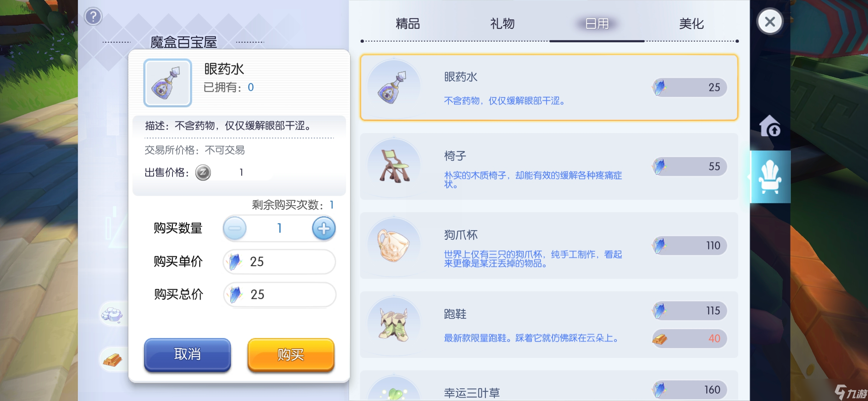Click the orange 购买 button
Screen dimensions: 868x401
(291, 355)
